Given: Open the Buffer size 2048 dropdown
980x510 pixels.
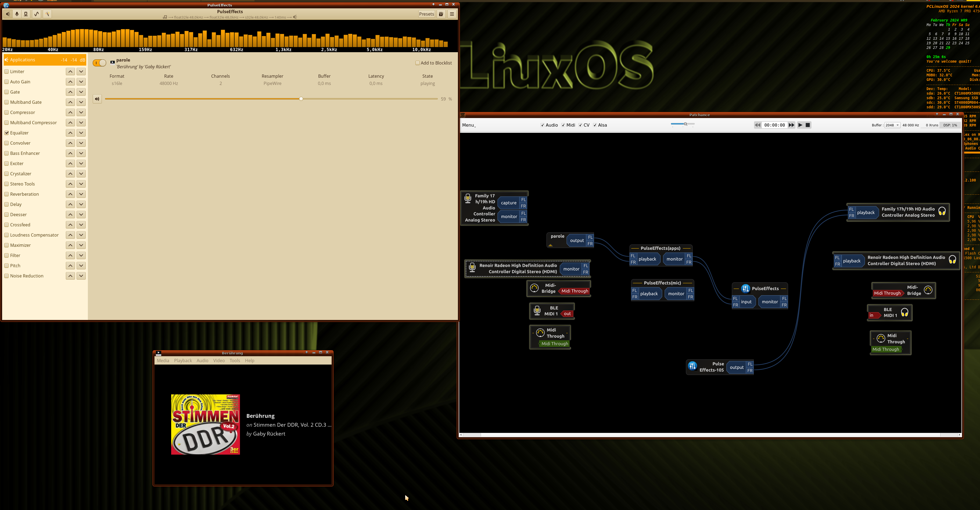Looking at the screenshot, I should point(892,125).
